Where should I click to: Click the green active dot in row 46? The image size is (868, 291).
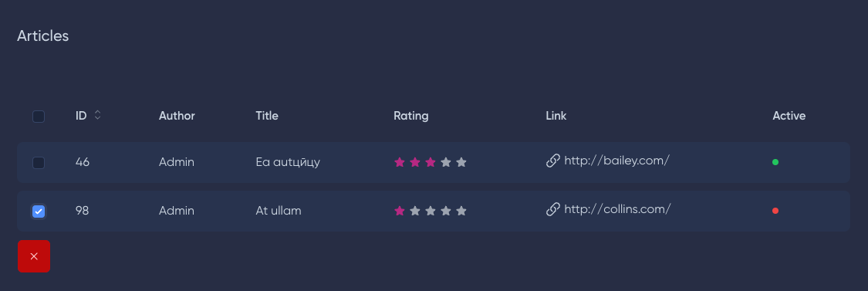pos(775,162)
